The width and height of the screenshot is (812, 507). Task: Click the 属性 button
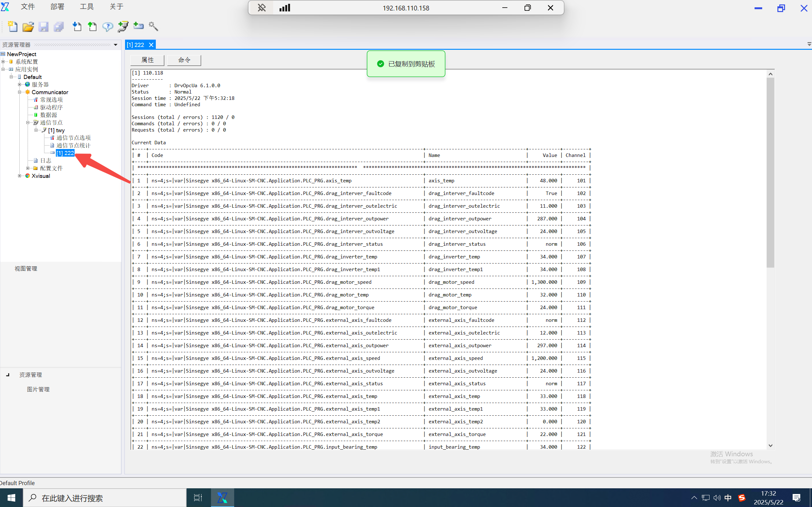tap(147, 60)
